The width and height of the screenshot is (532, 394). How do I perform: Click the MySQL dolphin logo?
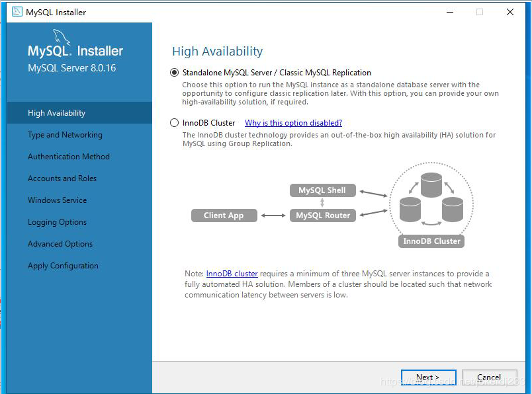[x=62, y=36]
